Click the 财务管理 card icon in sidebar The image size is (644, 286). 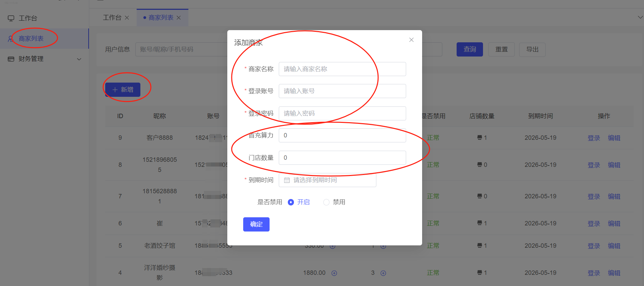click(11, 59)
